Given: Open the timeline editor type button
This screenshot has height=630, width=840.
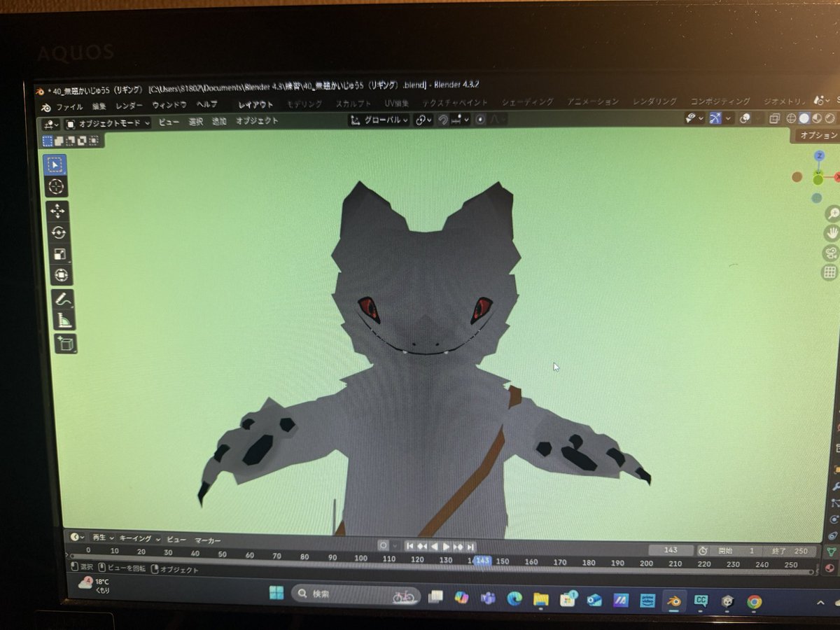Looking at the screenshot, I should pyautogui.click(x=78, y=538).
